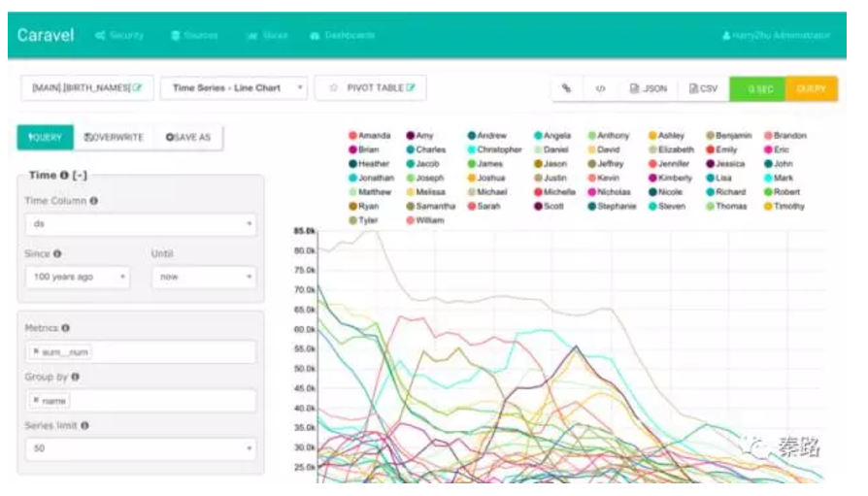Open the embed code icon
The width and height of the screenshot is (868, 496).
(x=600, y=88)
